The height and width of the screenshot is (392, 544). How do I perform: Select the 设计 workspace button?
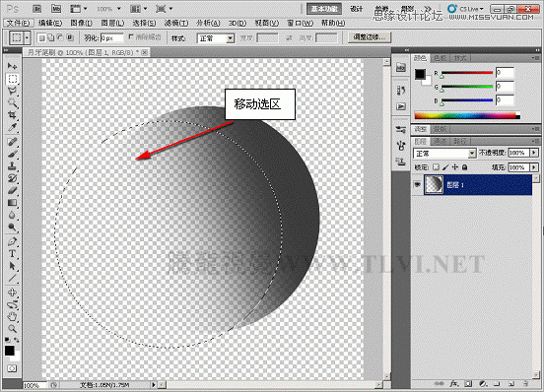[x=357, y=9]
